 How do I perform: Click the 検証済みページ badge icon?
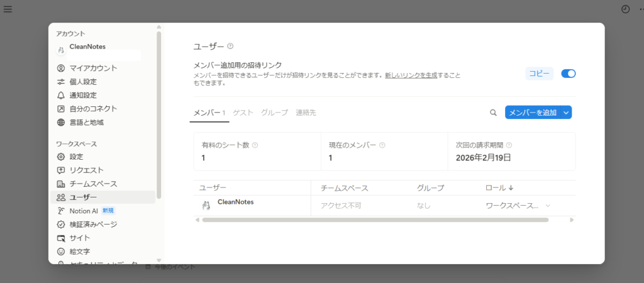[x=61, y=225]
